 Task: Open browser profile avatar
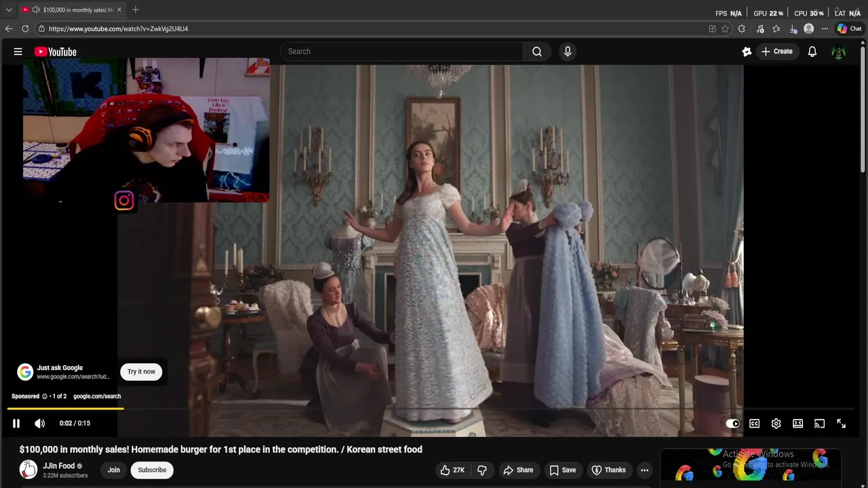coord(808,28)
